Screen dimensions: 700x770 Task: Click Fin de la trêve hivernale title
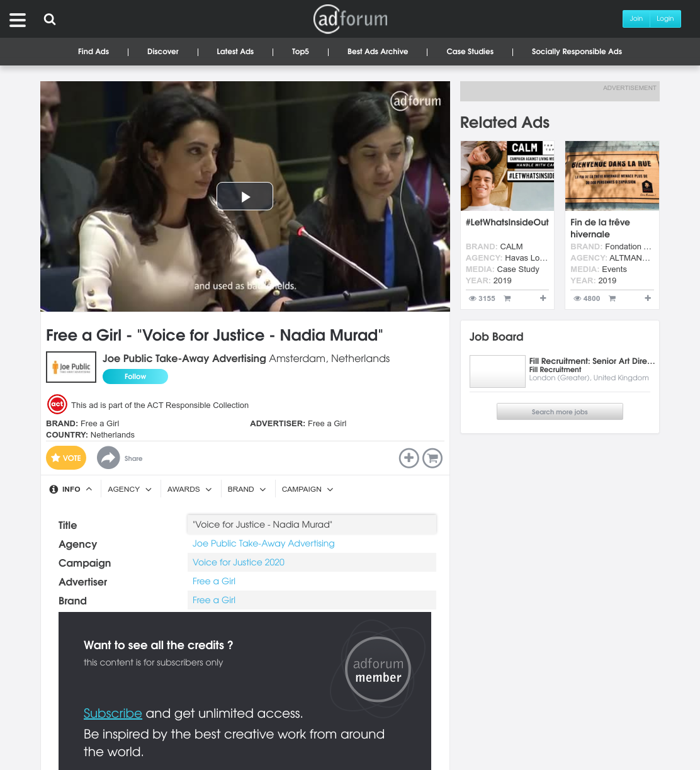tap(600, 228)
